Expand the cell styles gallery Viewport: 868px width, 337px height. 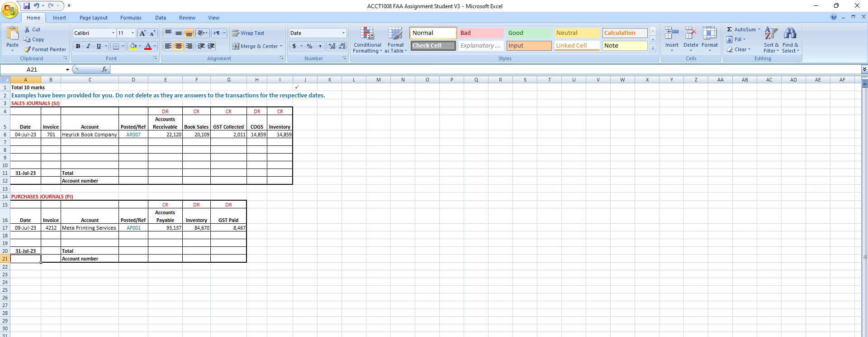coord(653,48)
